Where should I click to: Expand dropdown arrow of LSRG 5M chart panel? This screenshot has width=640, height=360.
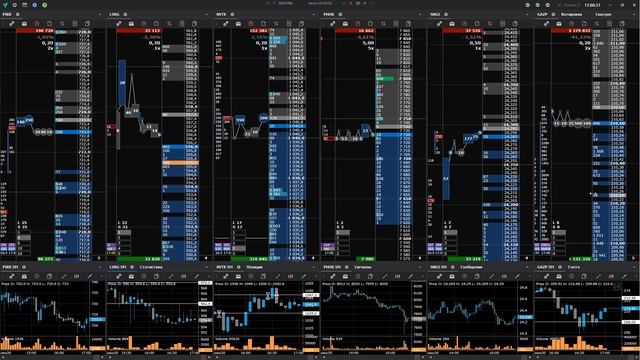207,267
